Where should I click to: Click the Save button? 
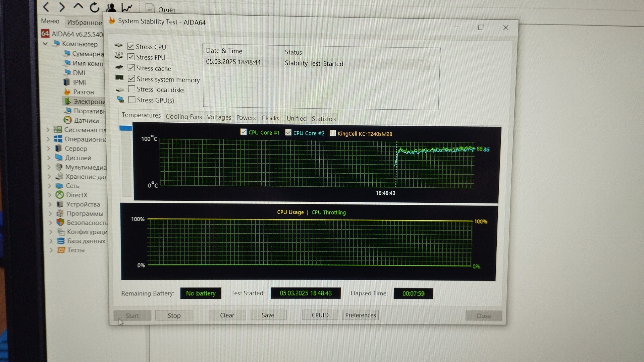point(268,315)
